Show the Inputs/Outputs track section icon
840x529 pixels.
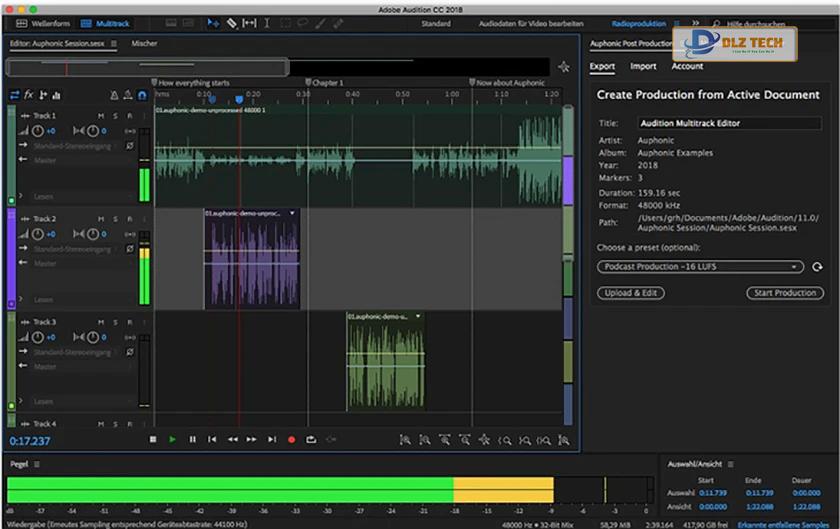pyautogui.click(x=14, y=95)
